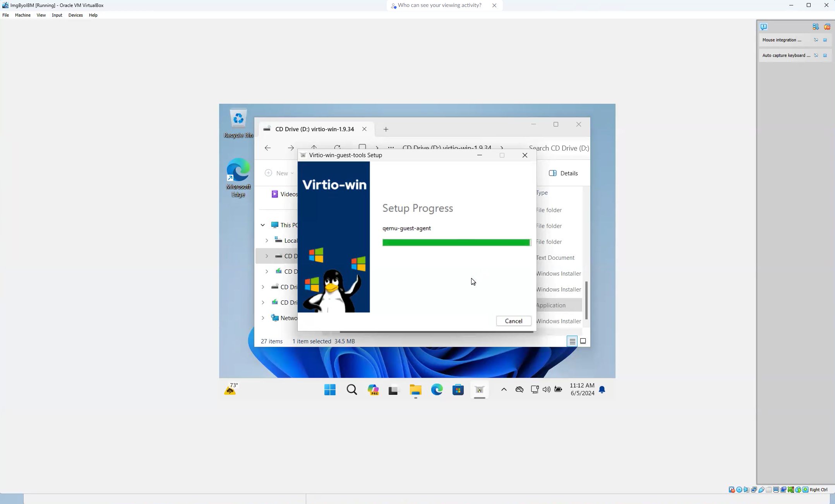Expand the Network item in the sidebar
This screenshot has height=504, width=835.
click(263, 318)
